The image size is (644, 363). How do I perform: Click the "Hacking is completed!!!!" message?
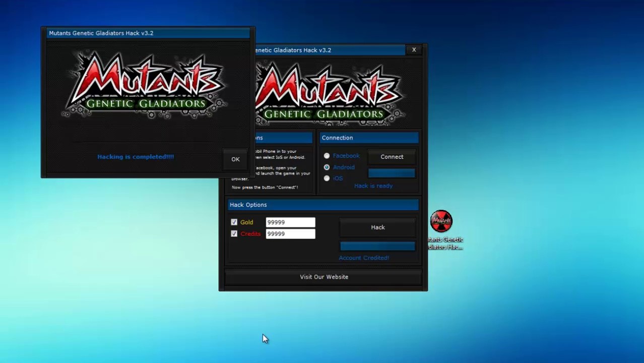(136, 157)
